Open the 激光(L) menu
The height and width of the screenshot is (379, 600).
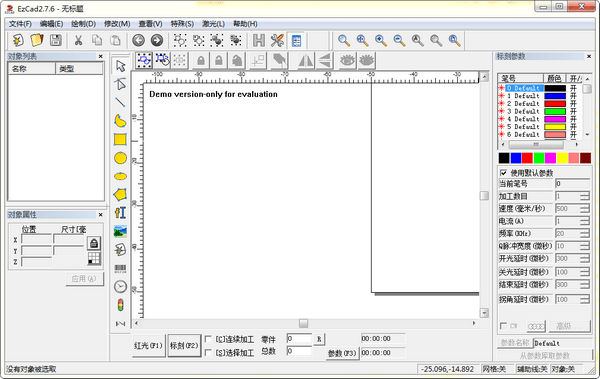tap(213, 24)
